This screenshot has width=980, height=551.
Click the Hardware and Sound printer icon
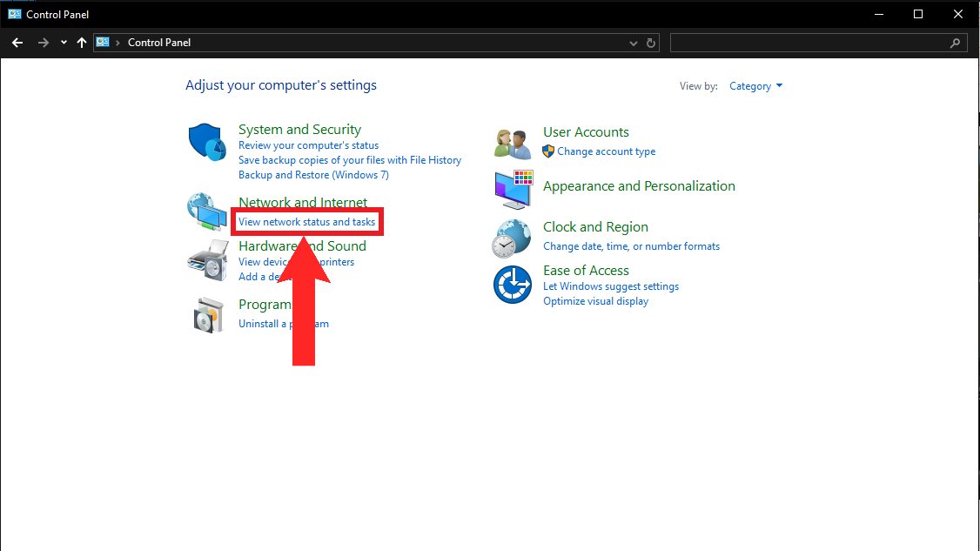click(207, 260)
